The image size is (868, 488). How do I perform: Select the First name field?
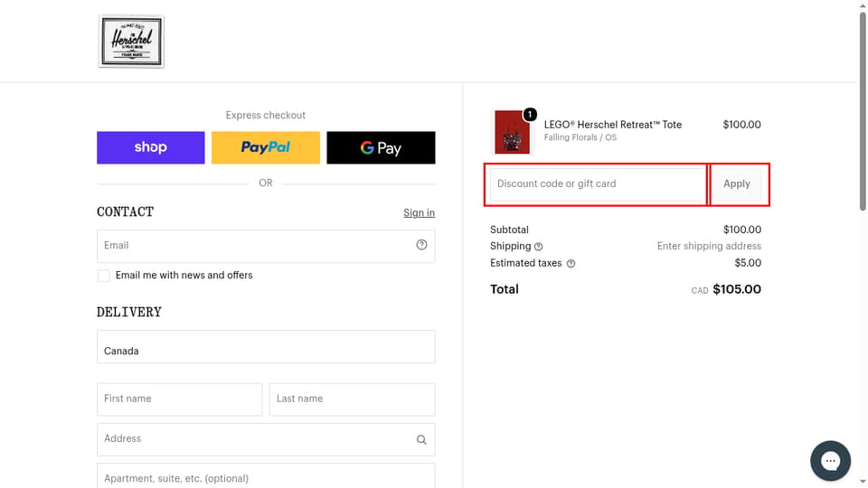pos(179,399)
